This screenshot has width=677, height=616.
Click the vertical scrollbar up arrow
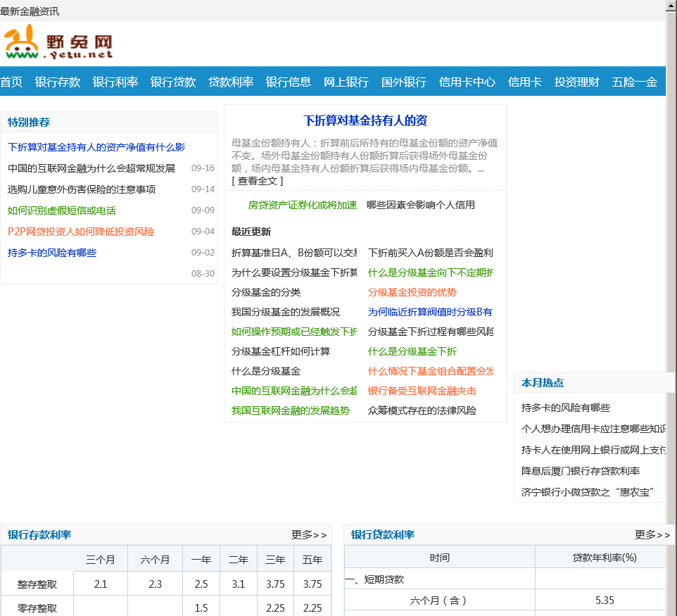(x=671, y=5)
